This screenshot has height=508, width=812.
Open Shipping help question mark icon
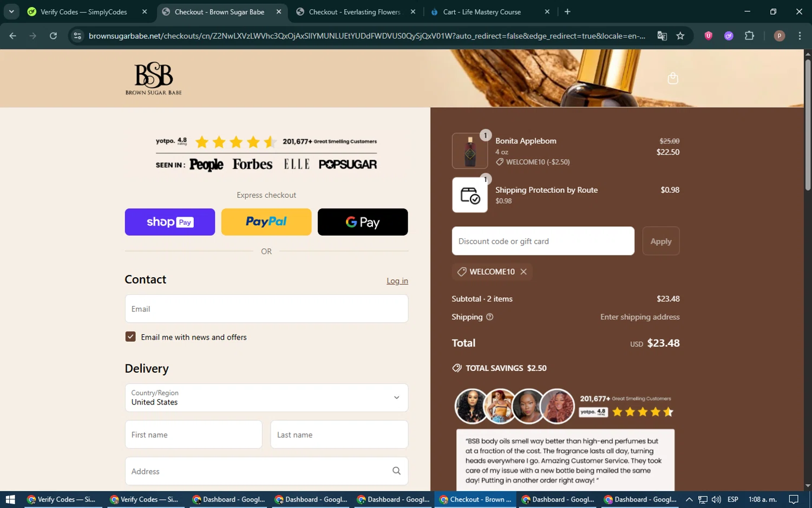[490, 317]
